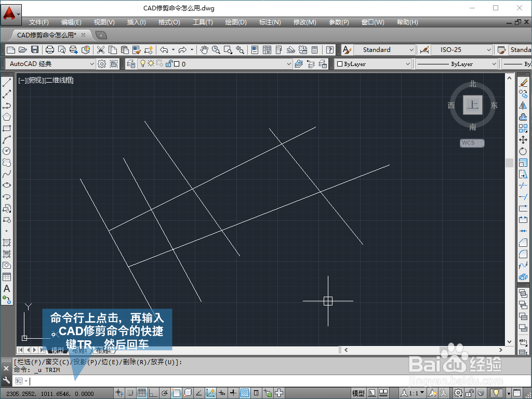Viewport: 532px width, 399px height.
Task: Select the Trim modify tool
Action: pos(523,185)
